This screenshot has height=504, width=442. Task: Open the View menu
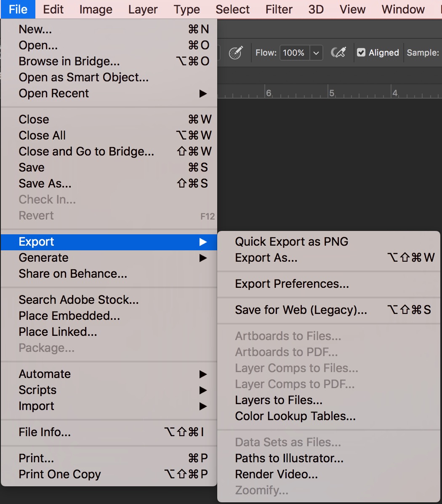pos(352,9)
